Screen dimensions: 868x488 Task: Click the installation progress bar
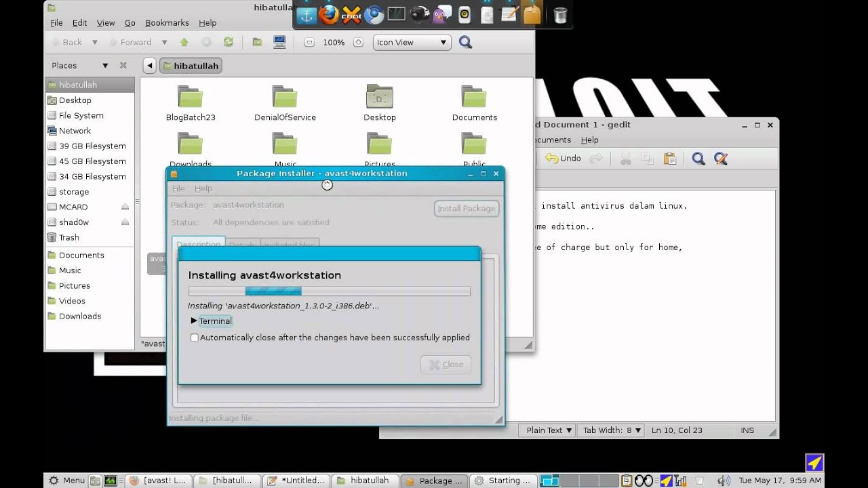329,291
